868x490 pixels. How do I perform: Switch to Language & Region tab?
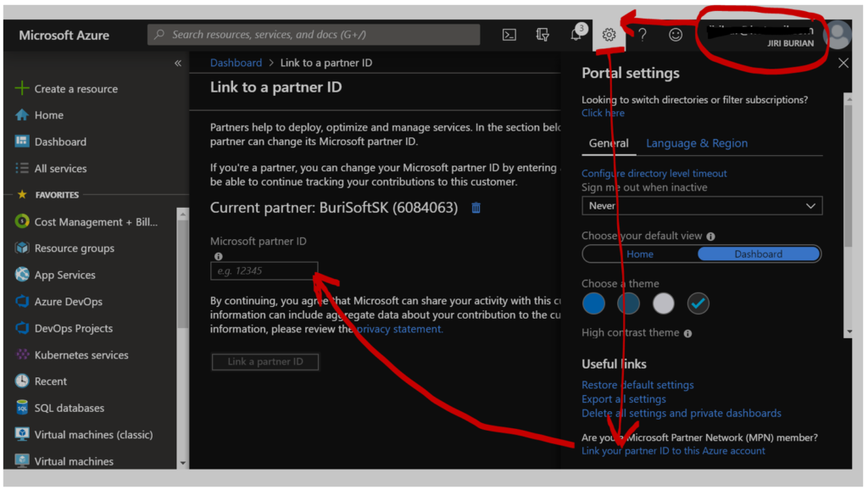[x=697, y=143]
